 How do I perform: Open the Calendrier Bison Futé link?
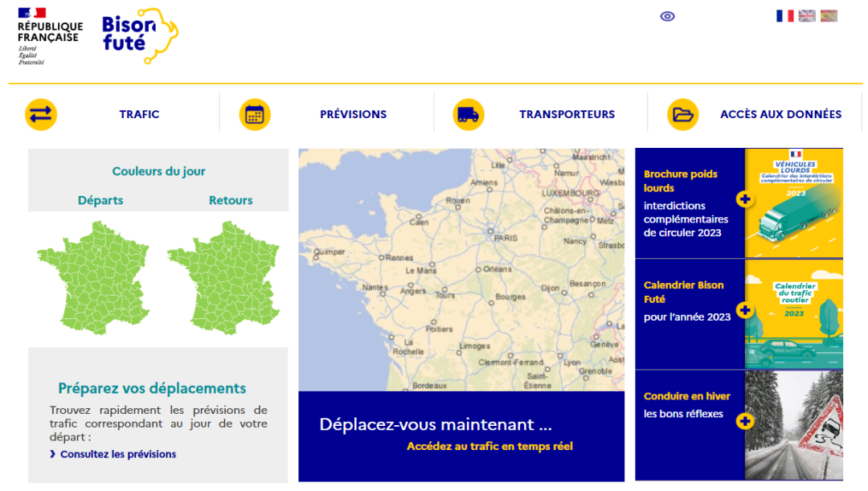coord(683,293)
